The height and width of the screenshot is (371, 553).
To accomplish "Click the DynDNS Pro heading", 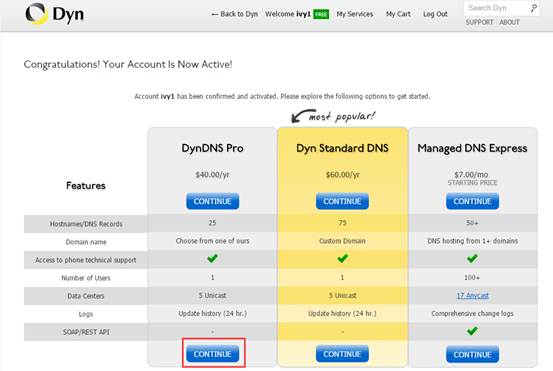I will (x=212, y=148).
